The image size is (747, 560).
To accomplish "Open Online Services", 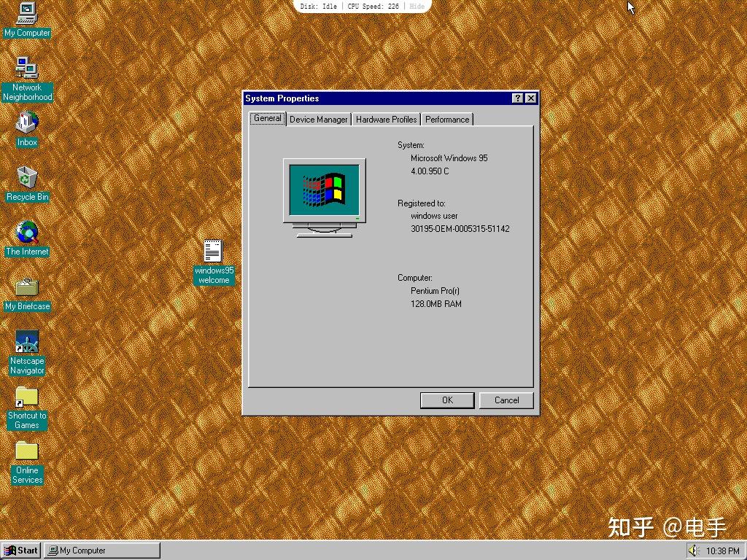I will [x=26, y=454].
